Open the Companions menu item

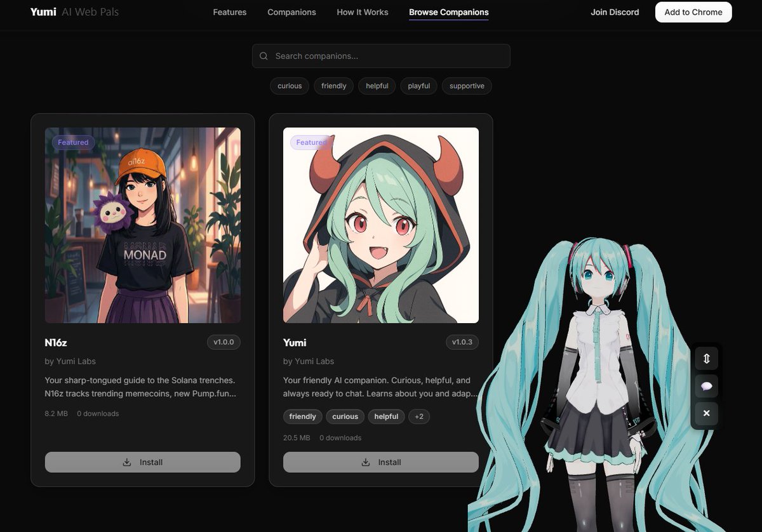tap(291, 12)
